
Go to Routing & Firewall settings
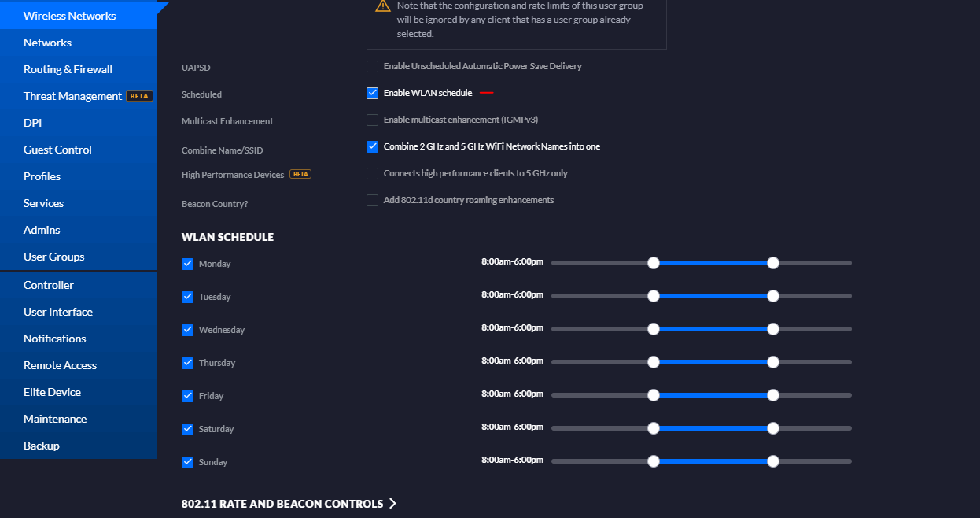click(x=68, y=69)
